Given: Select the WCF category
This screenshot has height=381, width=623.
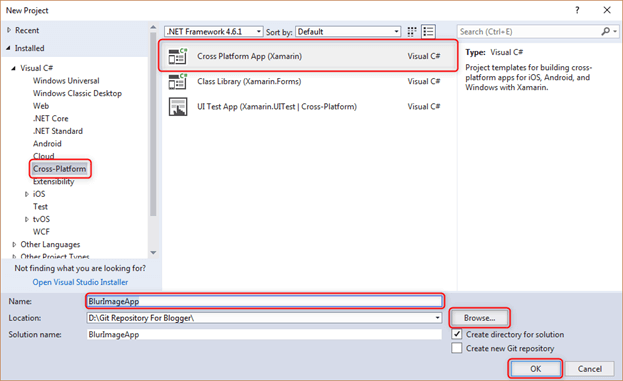Looking at the screenshot, I should [x=41, y=232].
